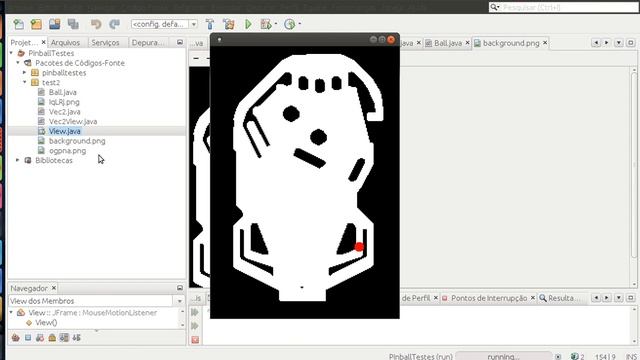Viewport: 640px width, 360px height.
Task: Click the Debug Project icon
Action: tap(266, 24)
